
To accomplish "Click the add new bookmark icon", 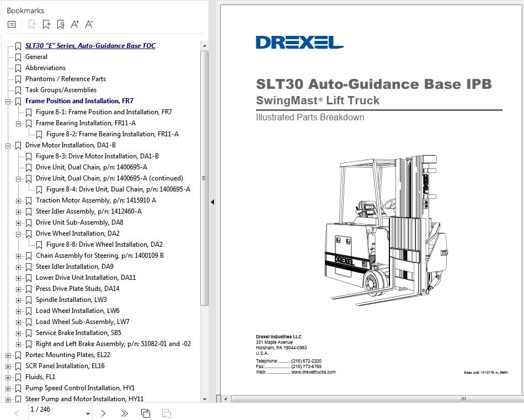I will 46,24.
